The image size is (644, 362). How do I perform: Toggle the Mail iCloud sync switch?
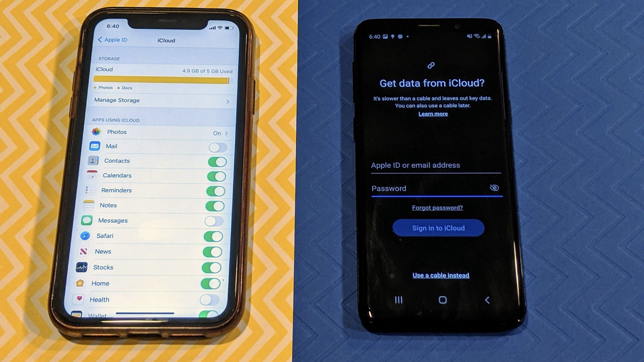[x=217, y=146]
